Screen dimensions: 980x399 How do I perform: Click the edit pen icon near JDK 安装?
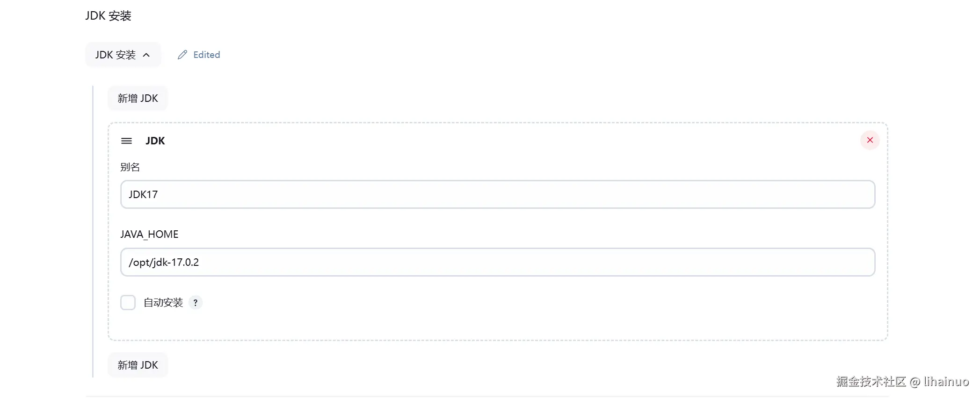[x=182, y=55]
